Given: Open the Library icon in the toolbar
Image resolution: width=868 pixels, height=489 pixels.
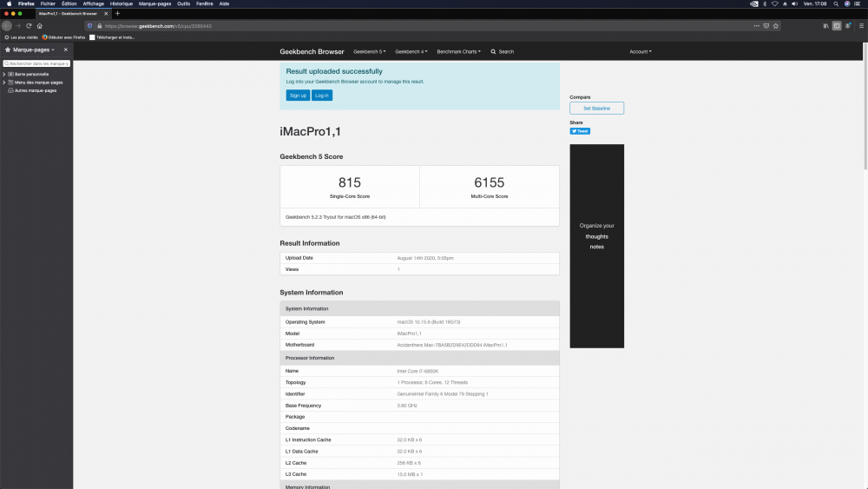Looking at the screenshot, I should [826, 26].
